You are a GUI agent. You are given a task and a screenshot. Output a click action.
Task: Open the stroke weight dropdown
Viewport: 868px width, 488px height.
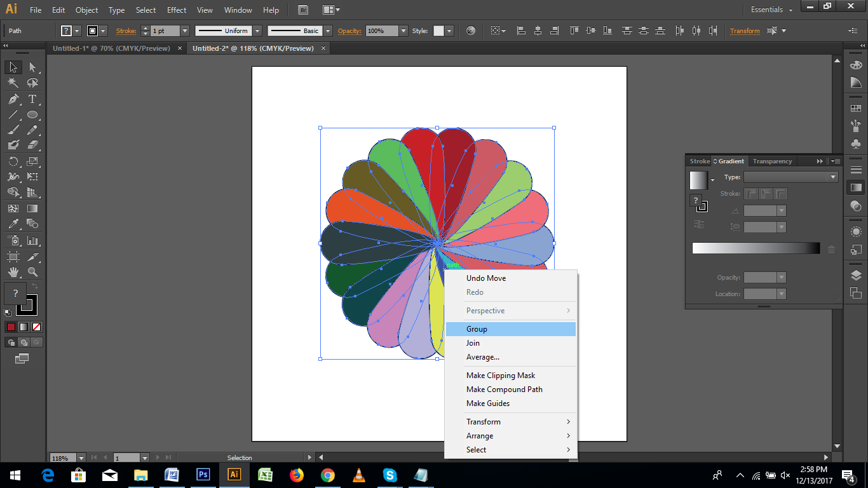(x=185, y=30)
